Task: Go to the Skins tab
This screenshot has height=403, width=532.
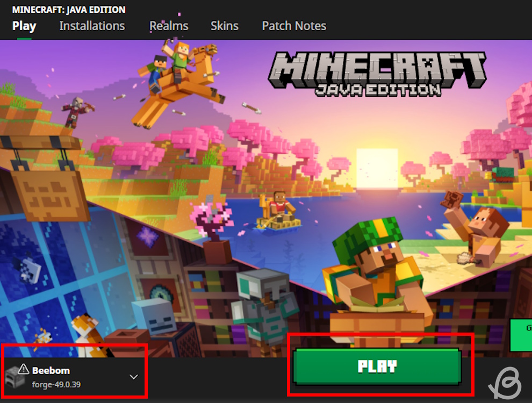Action: (x=225, y=25)
